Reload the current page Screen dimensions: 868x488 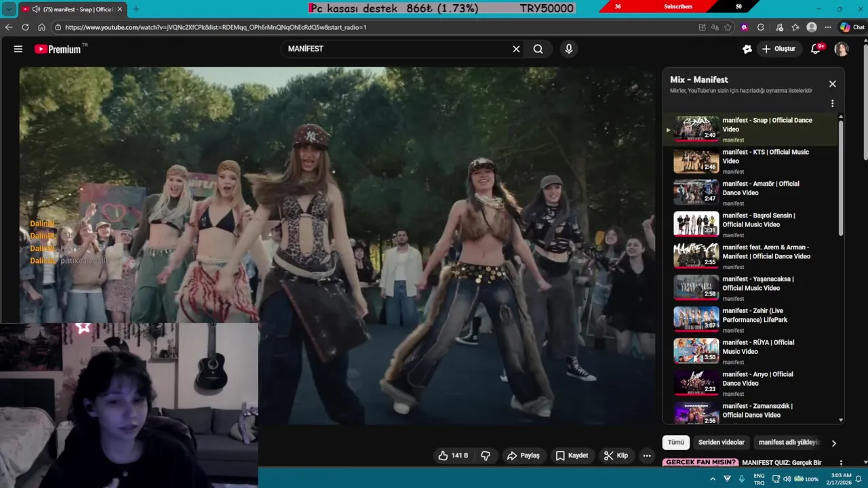pyautogui.click(x=25, y=27)
